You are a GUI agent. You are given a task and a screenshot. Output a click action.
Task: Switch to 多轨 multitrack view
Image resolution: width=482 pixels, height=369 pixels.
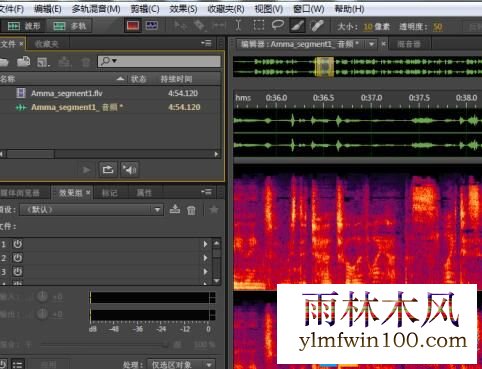click(x=70, y=26)
